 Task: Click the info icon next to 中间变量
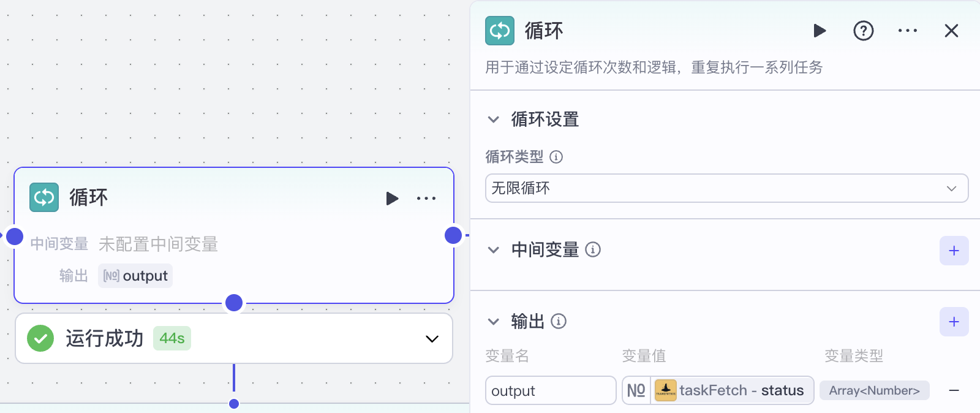click(594, 249)
